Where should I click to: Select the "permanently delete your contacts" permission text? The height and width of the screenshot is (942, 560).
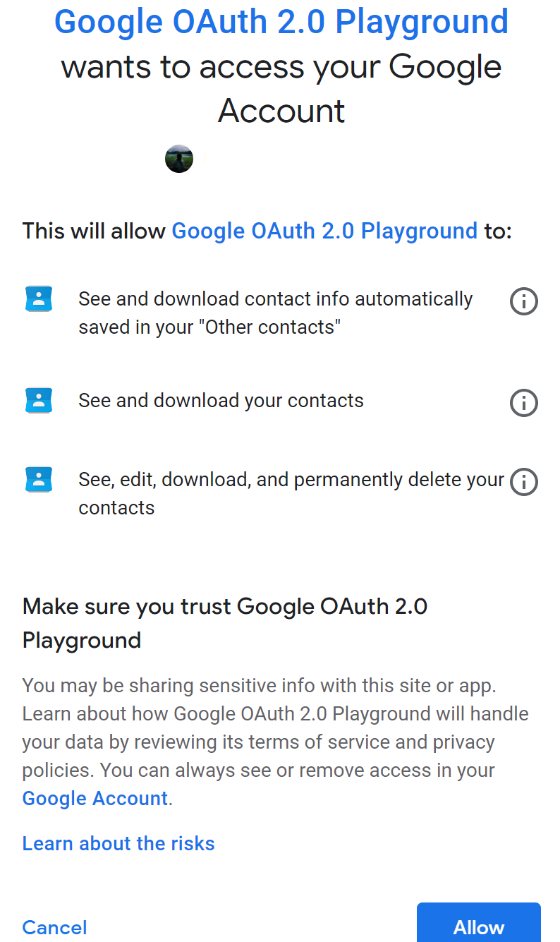click(291, 494)
